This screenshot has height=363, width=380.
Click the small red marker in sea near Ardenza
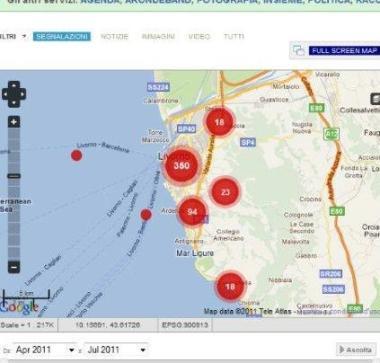(x=146, y=215)
